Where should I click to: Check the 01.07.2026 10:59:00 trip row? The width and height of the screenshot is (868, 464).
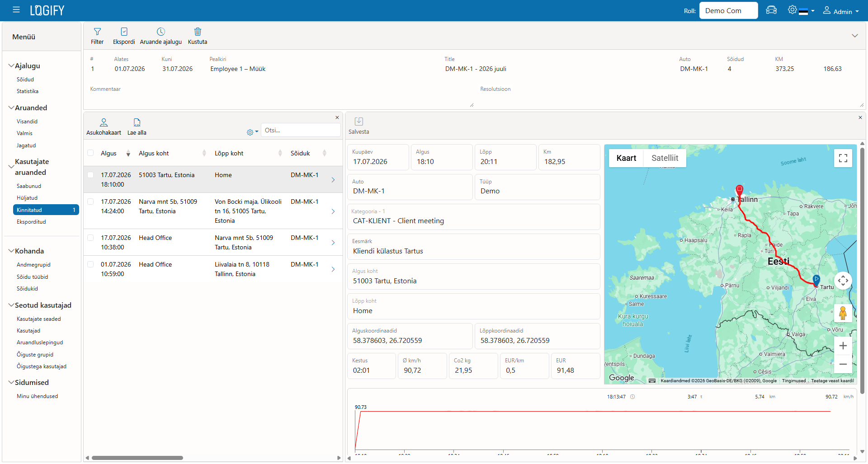click(90, 264)
